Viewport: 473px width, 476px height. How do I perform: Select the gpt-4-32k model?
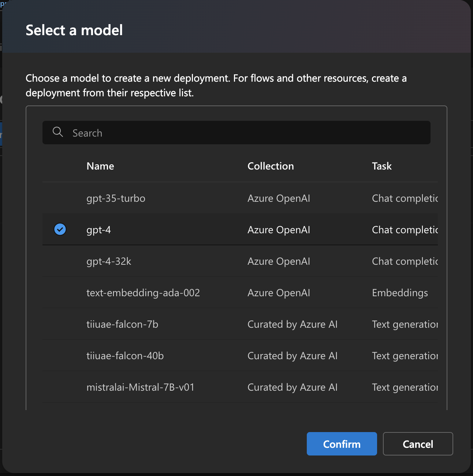109,261
